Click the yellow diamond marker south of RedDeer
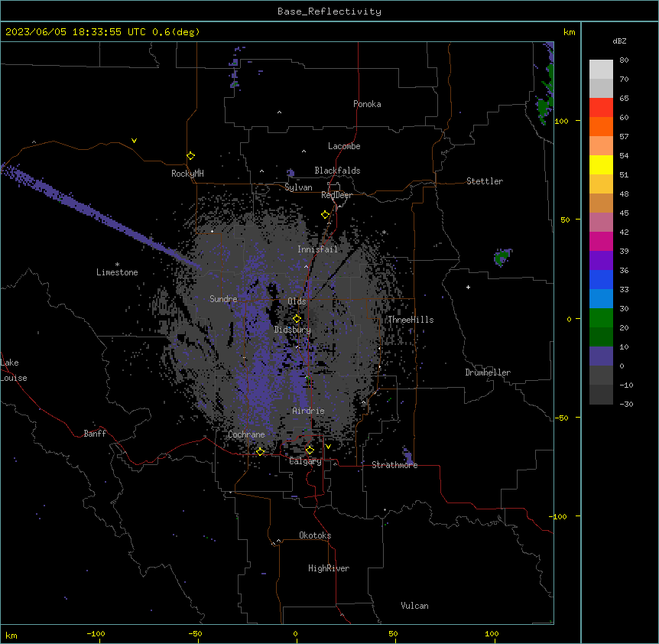The image size is (659, 644). [326, 215]
